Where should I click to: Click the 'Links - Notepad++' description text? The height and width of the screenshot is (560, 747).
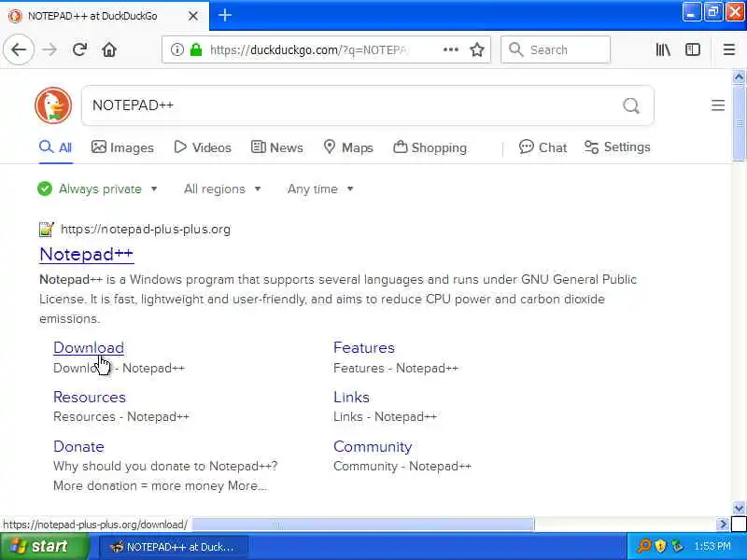coord(385,417)
